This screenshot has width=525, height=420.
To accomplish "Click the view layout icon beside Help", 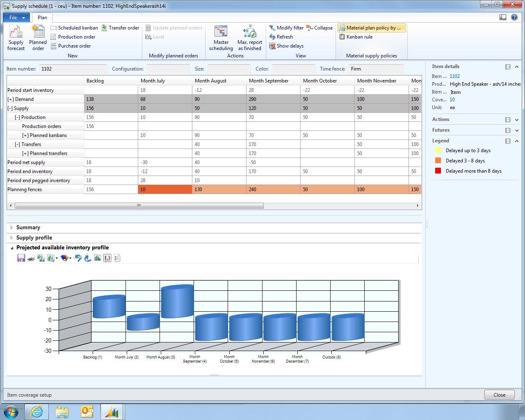I will [x=503, y=17].
